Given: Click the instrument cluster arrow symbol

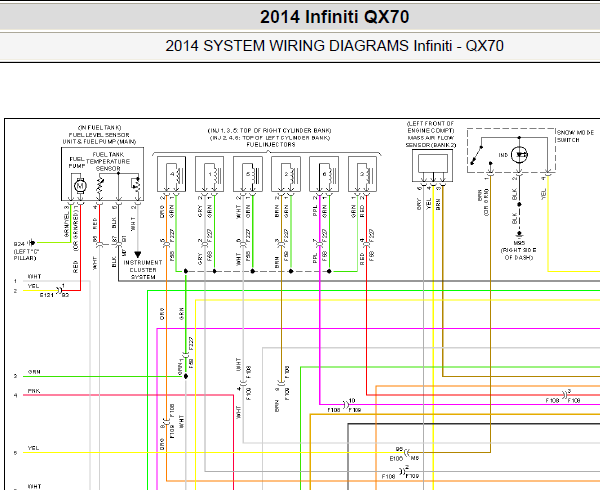Looking at the screenshot, I should click(x=138, y=254).
